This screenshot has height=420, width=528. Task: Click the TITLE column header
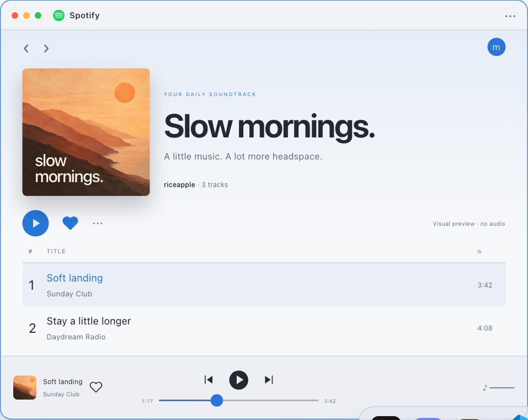pos(56,251)
